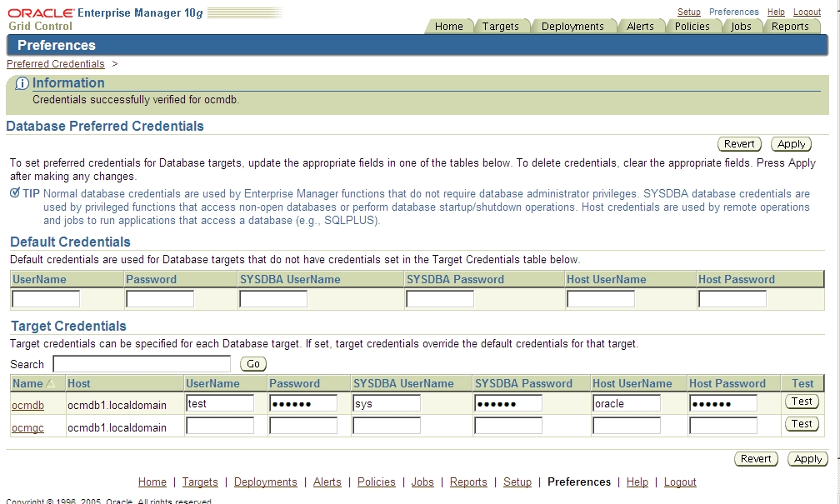Click the ocmgc UserName field

coord(220,426)
